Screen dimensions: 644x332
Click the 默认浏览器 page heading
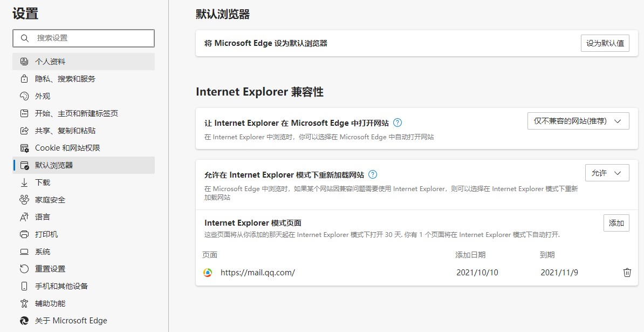[223, 15]
